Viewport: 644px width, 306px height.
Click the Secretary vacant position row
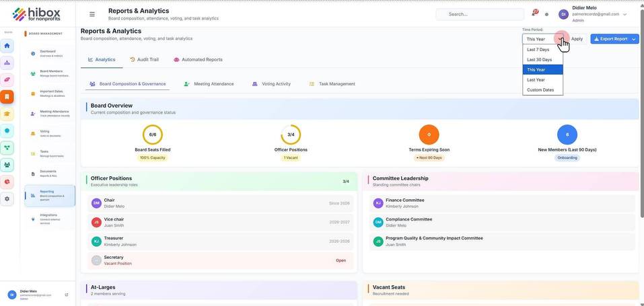point(221,260)
